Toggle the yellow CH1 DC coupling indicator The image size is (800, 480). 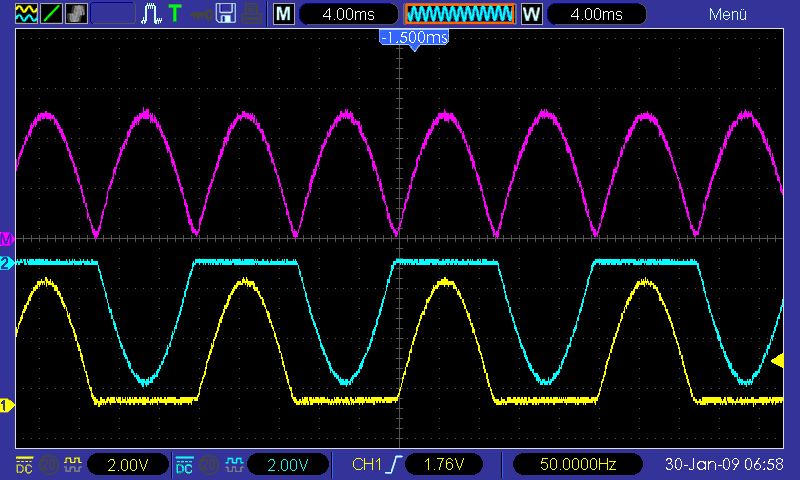point(25,464)
